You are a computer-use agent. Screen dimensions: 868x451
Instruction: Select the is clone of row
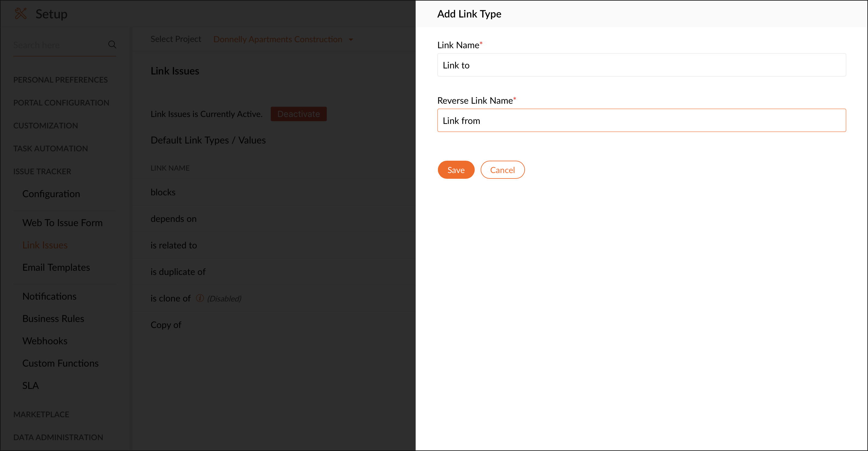click(x=273, y=298)
